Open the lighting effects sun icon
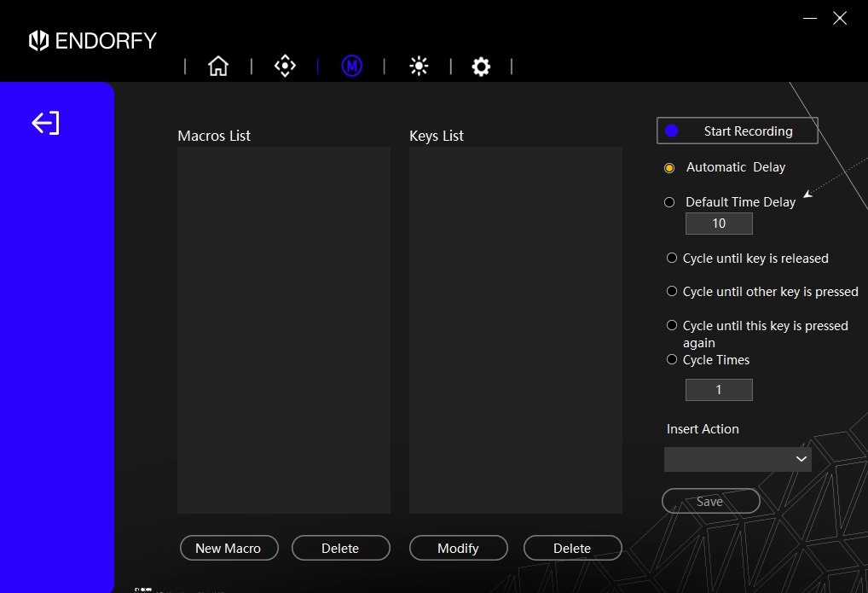The height and width of the screenshot is (593, 868). tap(419, 66)
